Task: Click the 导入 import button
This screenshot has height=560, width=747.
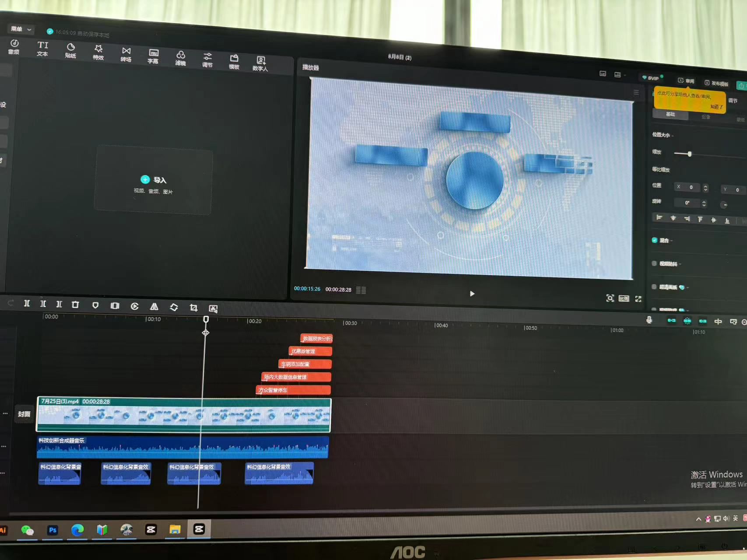Action: pos(154,180)
